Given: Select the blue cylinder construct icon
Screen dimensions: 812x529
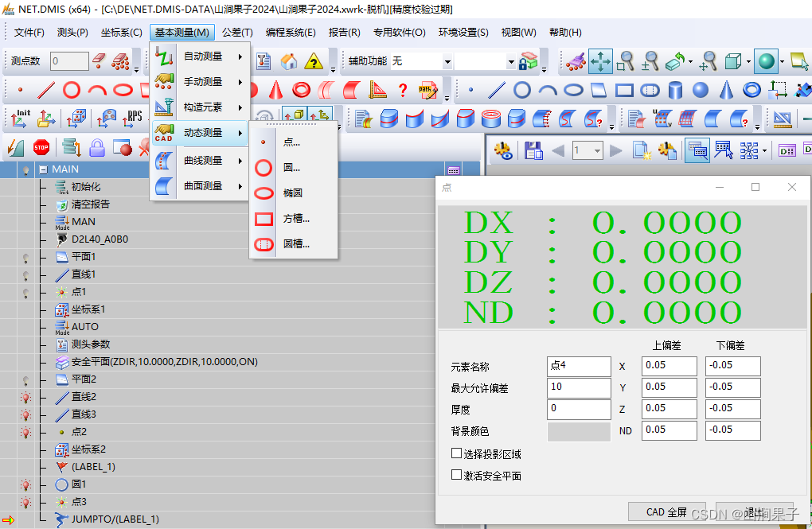Looking at the screenshot, I should (x=675, y=90).
